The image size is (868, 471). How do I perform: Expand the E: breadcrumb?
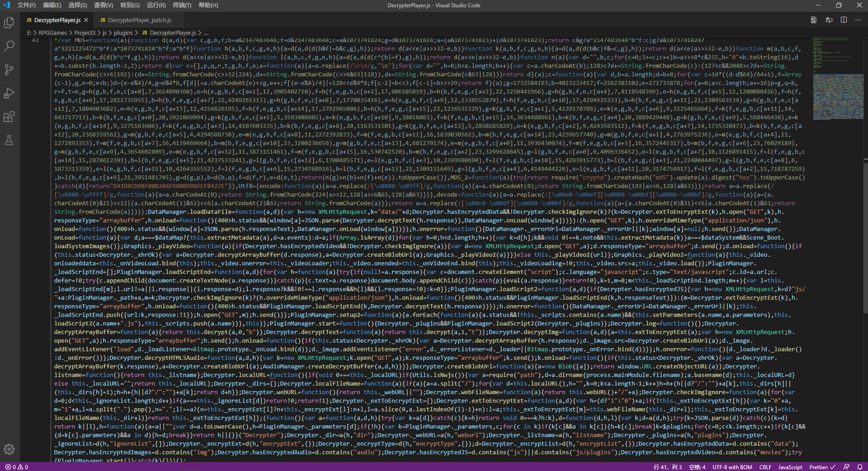point(29,33)
